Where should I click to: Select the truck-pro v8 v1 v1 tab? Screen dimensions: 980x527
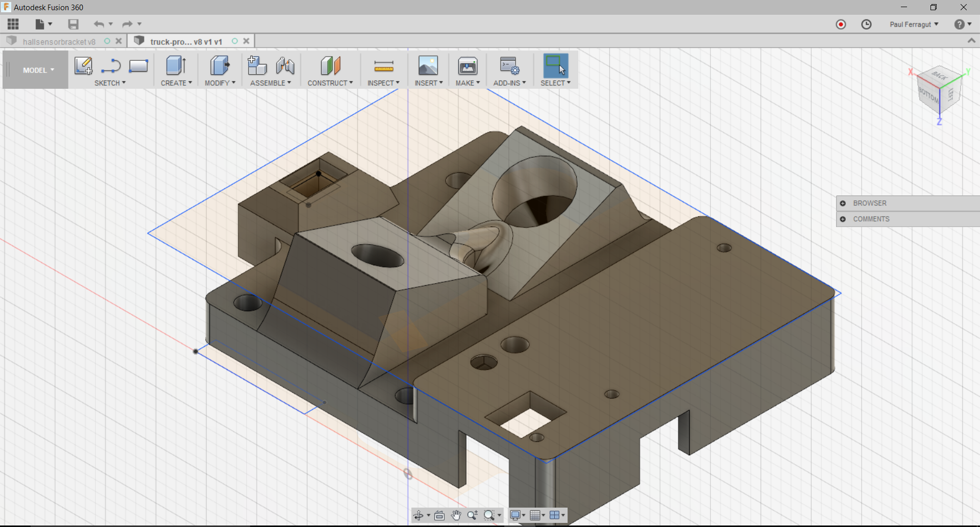pyautogui.click(x=186, y=41)
